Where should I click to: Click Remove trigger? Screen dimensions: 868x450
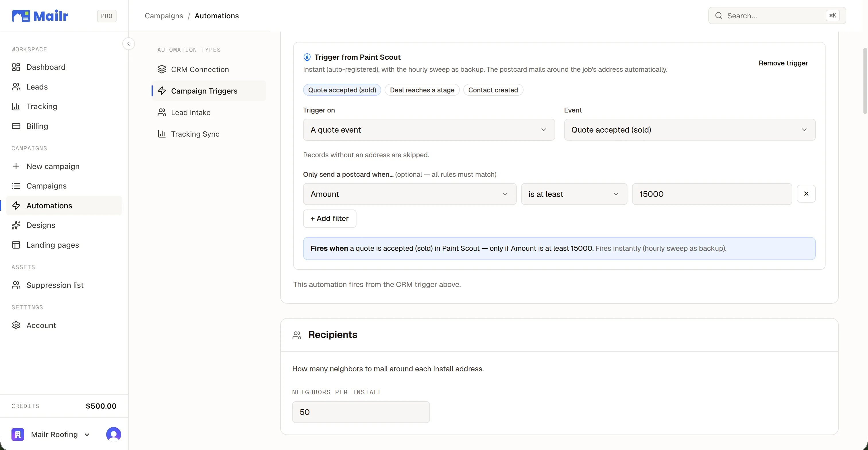[783, 63]
